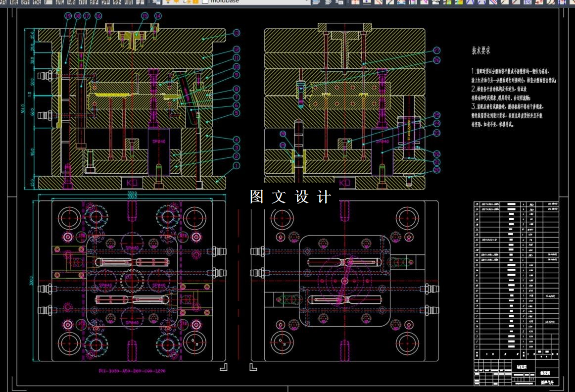Select part balloon number 1
Viewport: 575px width, 392px height.
pyautogui.click(x=236, y=166)
